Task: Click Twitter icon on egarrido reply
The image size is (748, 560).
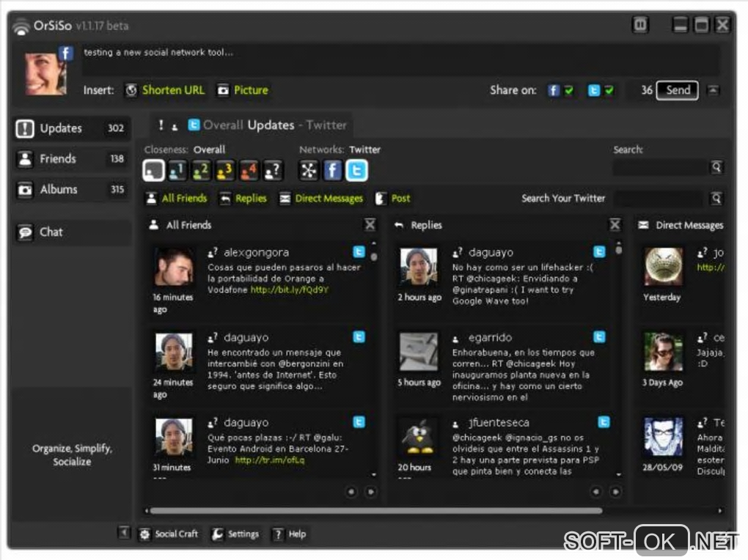Action: tap(599, 336)
